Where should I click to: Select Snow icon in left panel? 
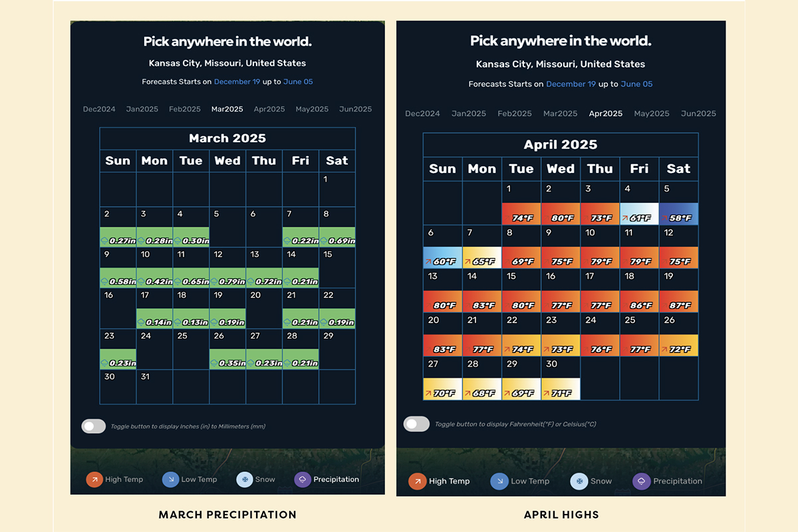245,479
